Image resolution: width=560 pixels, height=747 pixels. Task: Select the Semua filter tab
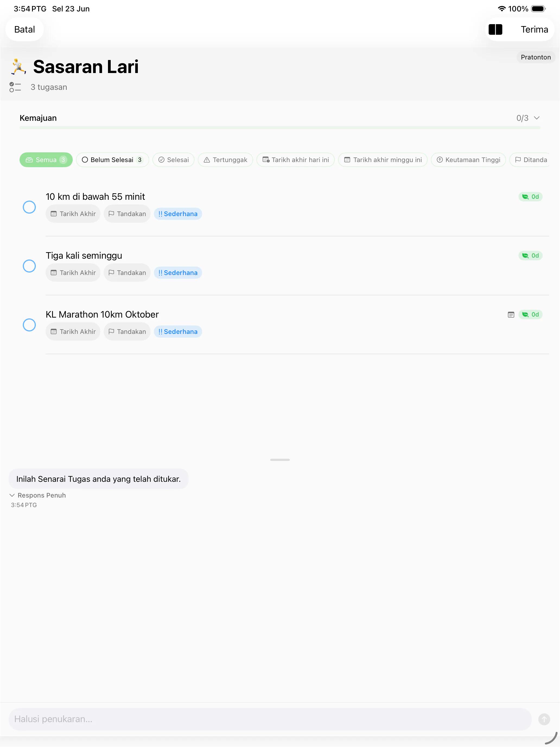pyautogui.click(x=46, y=160)
